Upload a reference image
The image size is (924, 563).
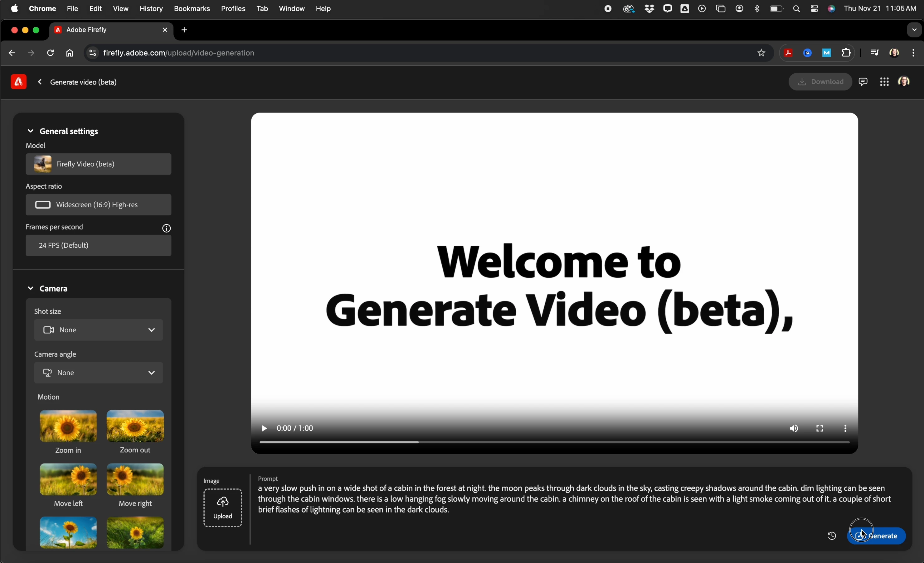point(223,508)
